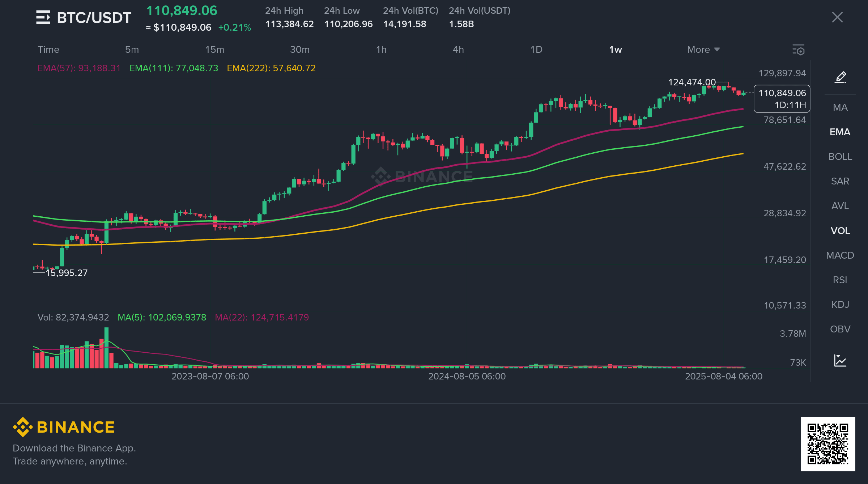Switch to the 4h timeframe tab
Screen dimensions: 868x484
(x=458, y=50)
